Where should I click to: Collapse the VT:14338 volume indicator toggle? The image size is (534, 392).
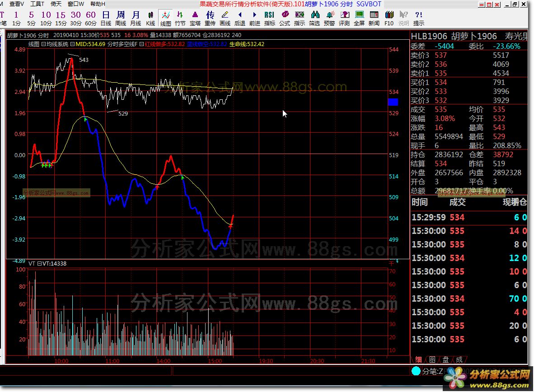39,264
